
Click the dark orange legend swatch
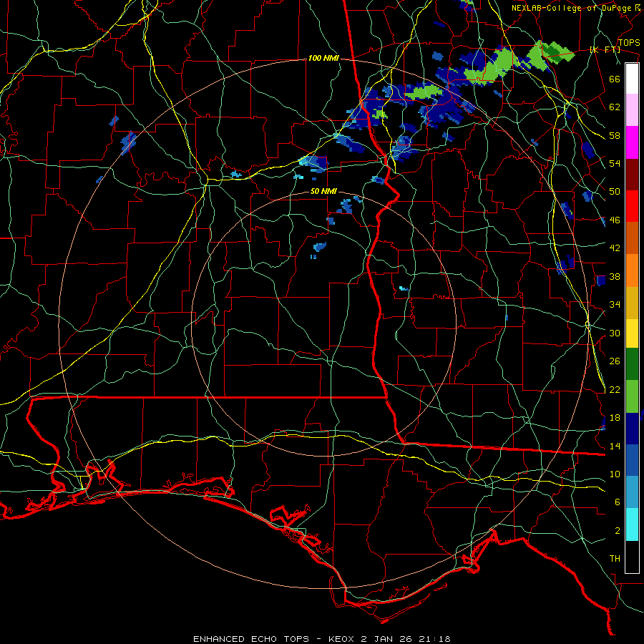click(632, 238)
